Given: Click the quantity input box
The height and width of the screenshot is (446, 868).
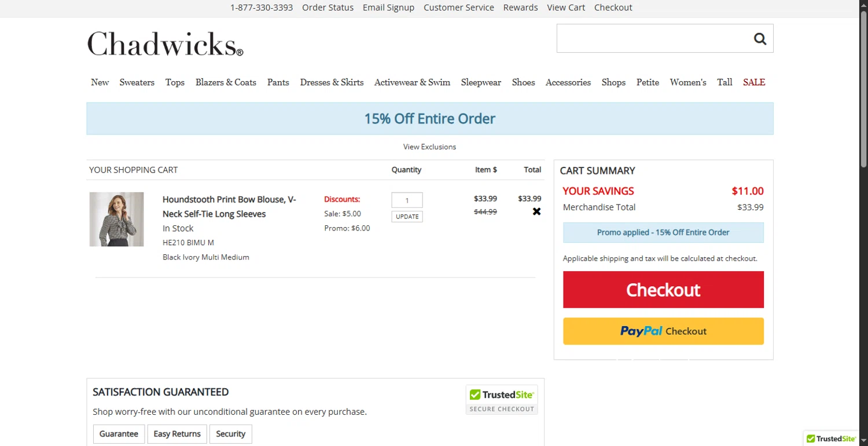Looking at the screenshot, I should 407,200.
